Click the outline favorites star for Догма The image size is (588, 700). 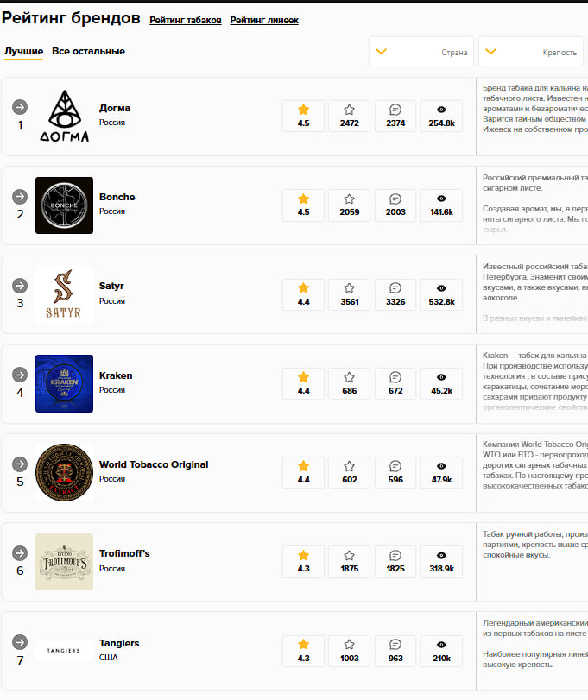[349, 110]
